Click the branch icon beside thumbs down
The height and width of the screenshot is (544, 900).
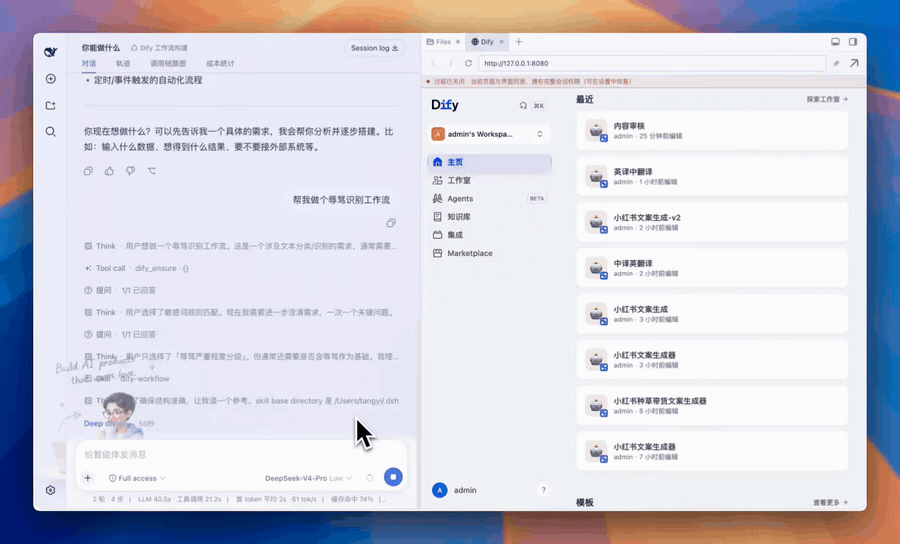click(152, 171)
